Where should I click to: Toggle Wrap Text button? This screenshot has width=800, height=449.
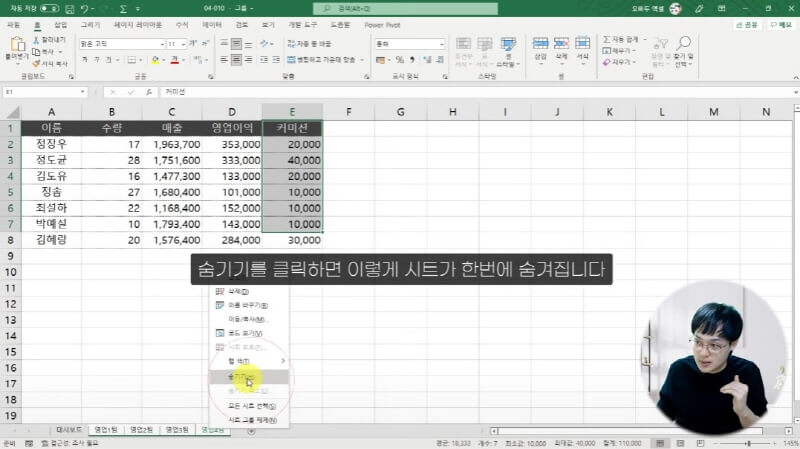click(309, 44)
